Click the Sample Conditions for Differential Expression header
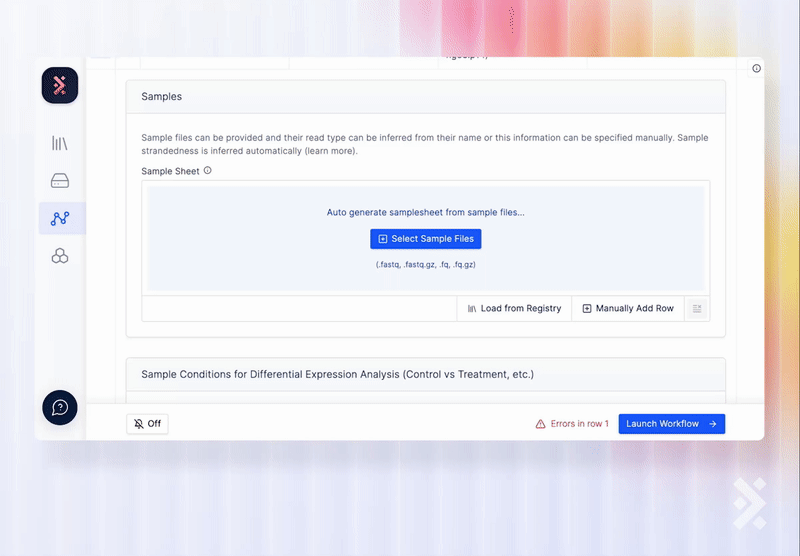The image size is (800, 556). coord(426,374)
